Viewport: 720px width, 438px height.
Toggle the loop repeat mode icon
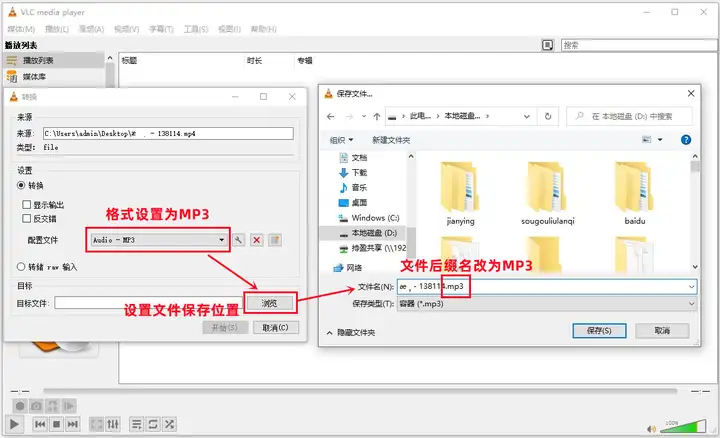click(x=153, y=424)
